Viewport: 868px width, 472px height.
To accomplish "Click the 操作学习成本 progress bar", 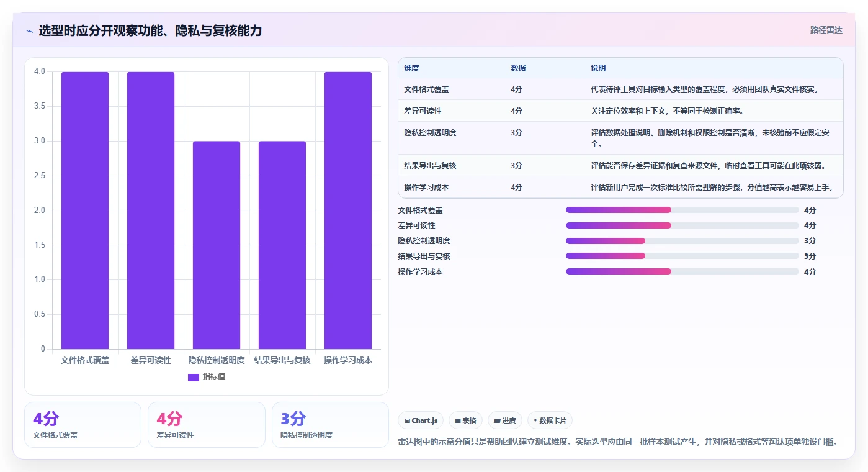I will coord(682,271).
